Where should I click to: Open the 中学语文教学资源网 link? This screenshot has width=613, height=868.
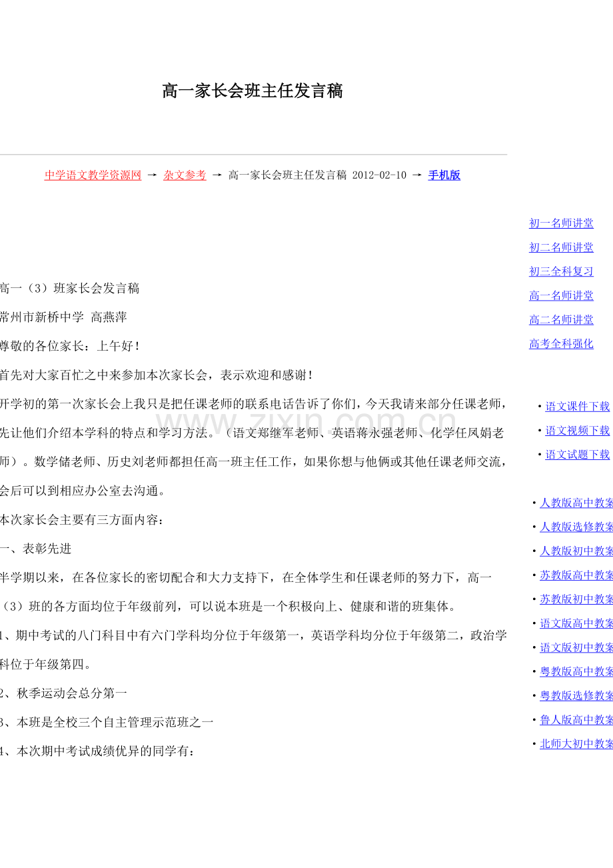tap(93, 175)
